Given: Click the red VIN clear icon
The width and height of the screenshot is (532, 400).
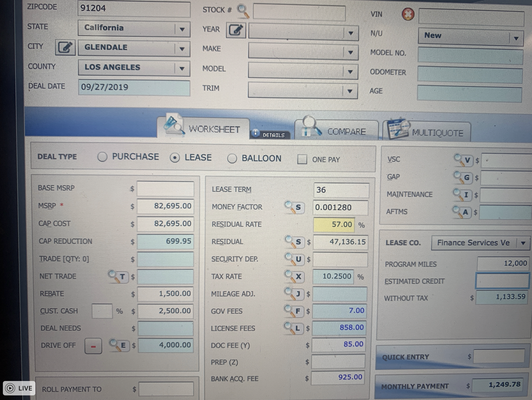Looking at the screenshot, I should point(408,14).
